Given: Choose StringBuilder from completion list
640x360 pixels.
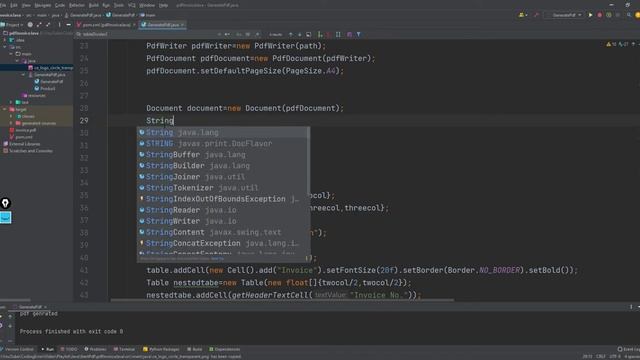Looking at the screenshot, I should pyautogui.click(x=223, y=166).
